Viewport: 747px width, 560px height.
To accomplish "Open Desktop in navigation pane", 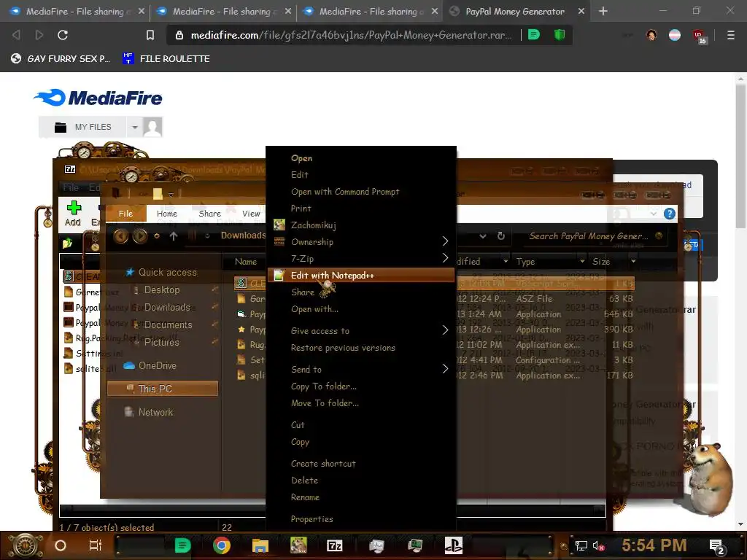I will (162, 289).
